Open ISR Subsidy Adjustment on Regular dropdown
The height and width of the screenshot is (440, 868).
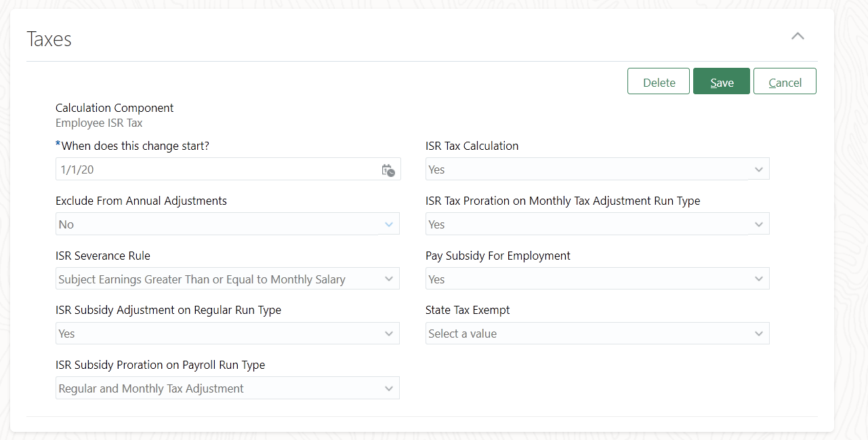(x=217, y=334)
